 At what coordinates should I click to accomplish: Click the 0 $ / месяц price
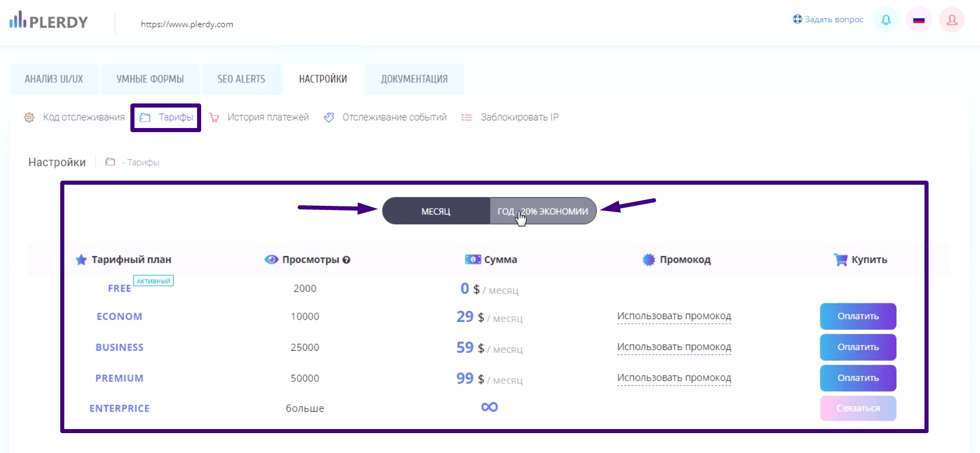tap(489, 289)
